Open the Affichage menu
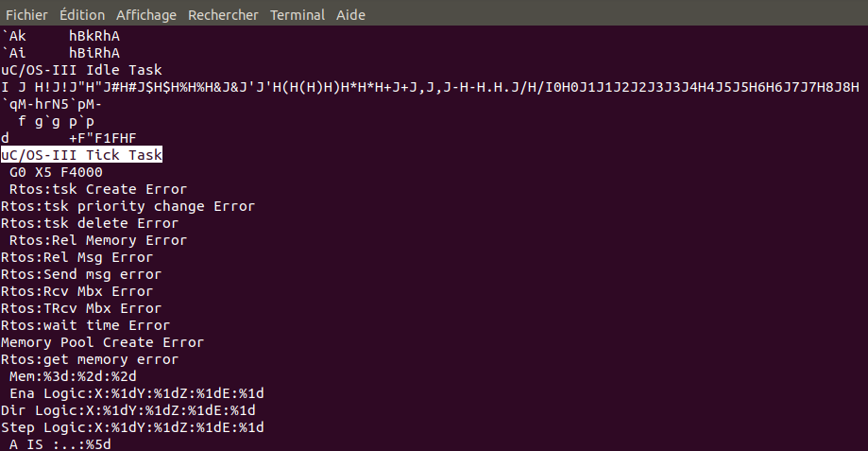The width and height of the screenshot is (868, 451). pos(146,15)
